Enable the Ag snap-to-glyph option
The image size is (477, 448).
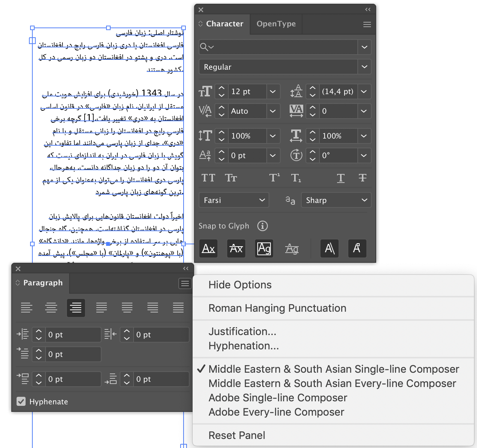(x=264, y=248)
